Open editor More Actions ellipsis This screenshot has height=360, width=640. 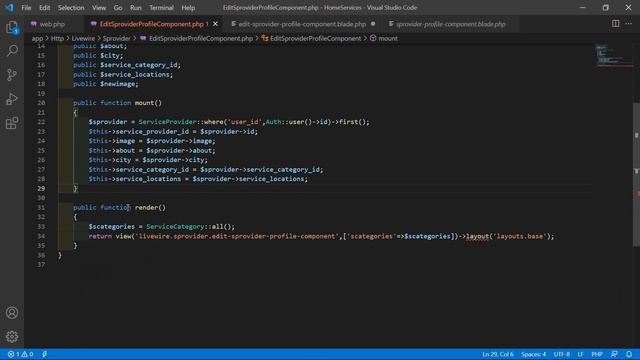point(629,24)
